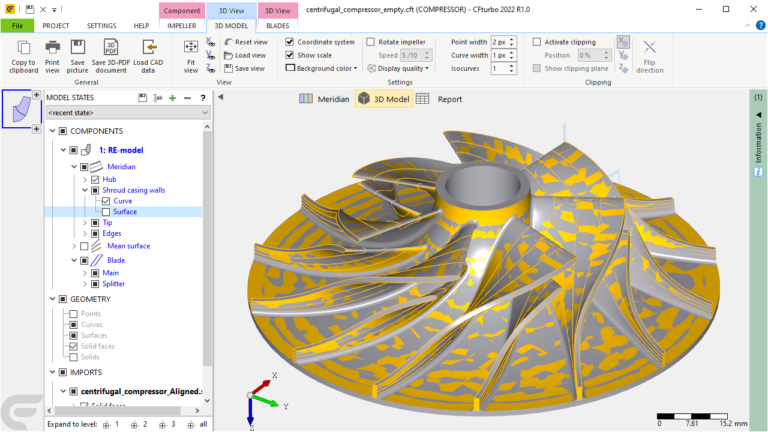Select the Y clipping axis icon
This screenshot has width=768, height=432.
click(623, 55)
